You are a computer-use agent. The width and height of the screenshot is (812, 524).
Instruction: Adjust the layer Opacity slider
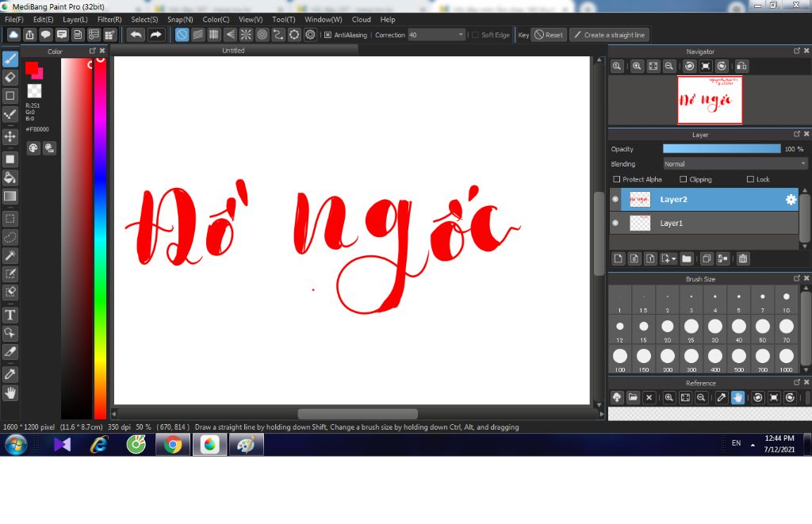click(722, 148)
